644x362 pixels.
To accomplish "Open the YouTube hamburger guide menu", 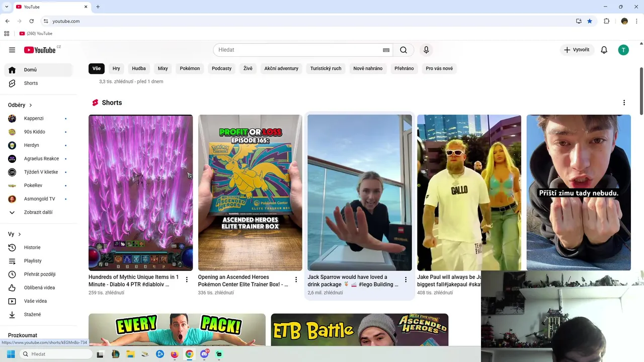I will (12, 50).
